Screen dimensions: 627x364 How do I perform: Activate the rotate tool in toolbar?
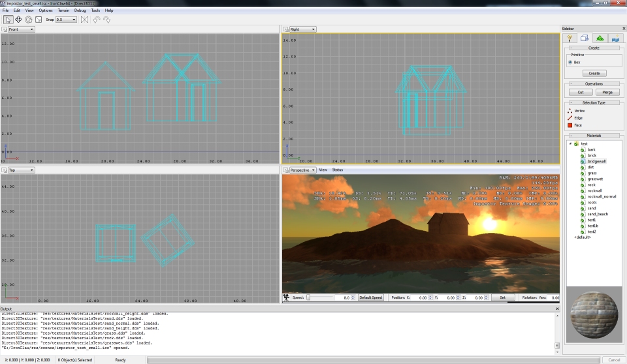28,20
